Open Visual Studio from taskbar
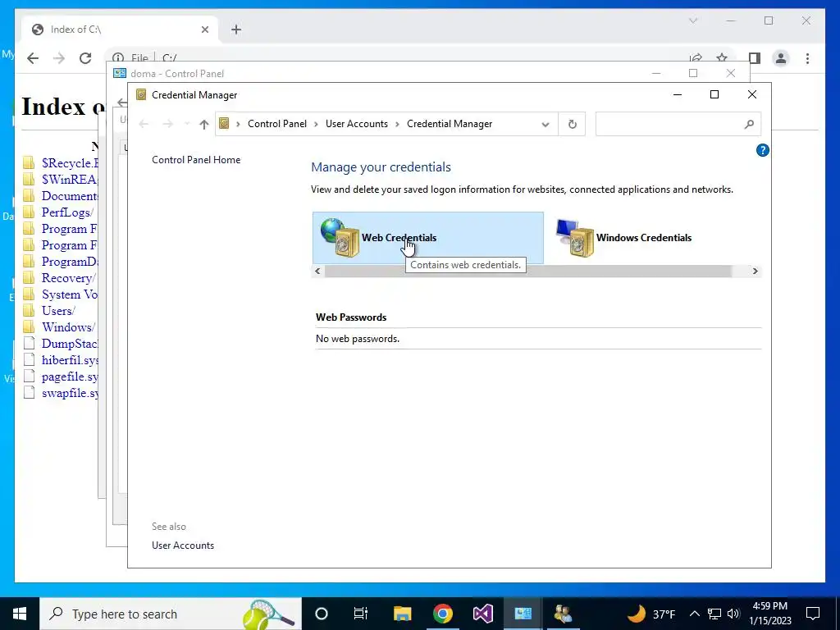840x630 pixels. 482,614
